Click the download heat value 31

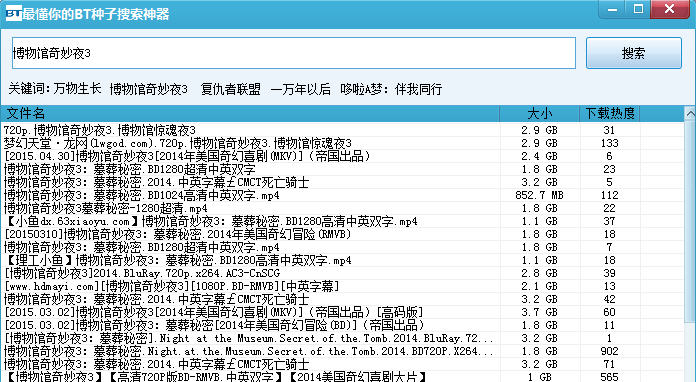[x=609, y=130]
